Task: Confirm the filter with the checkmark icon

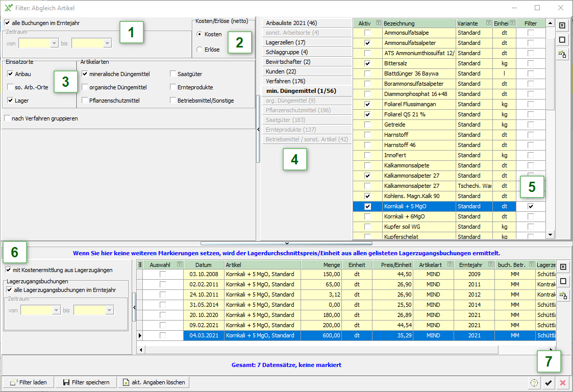Action: [x=549, y=383]
